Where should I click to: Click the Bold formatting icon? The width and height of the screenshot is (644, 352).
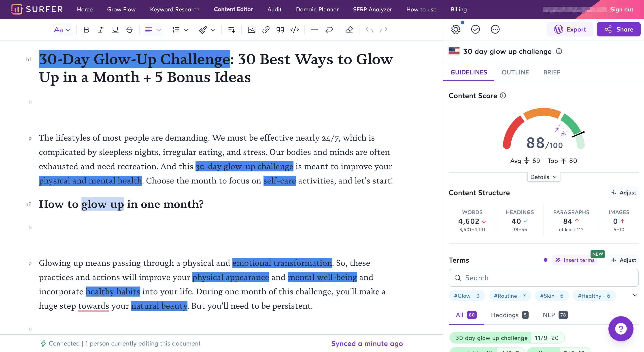86,30
